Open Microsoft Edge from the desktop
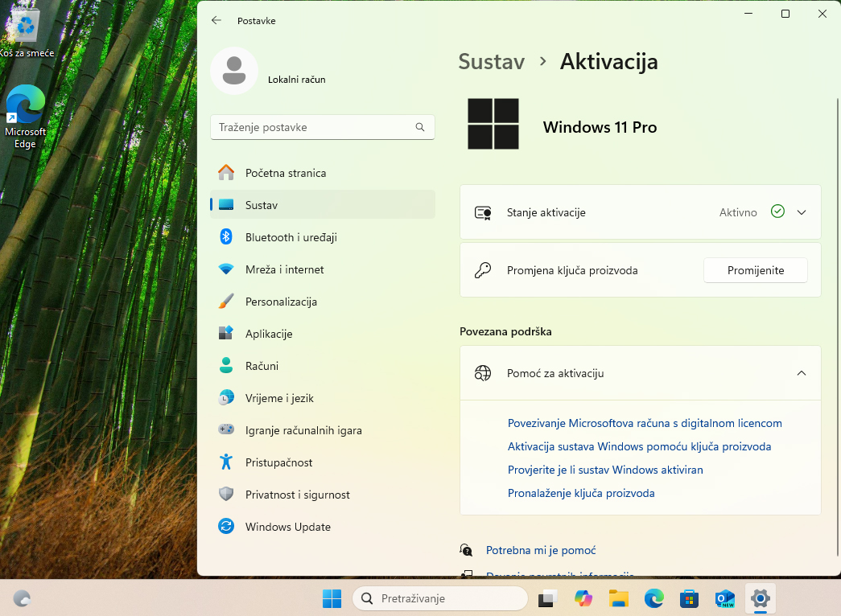This screenshot has height=616, width=841. coord(25,110)
